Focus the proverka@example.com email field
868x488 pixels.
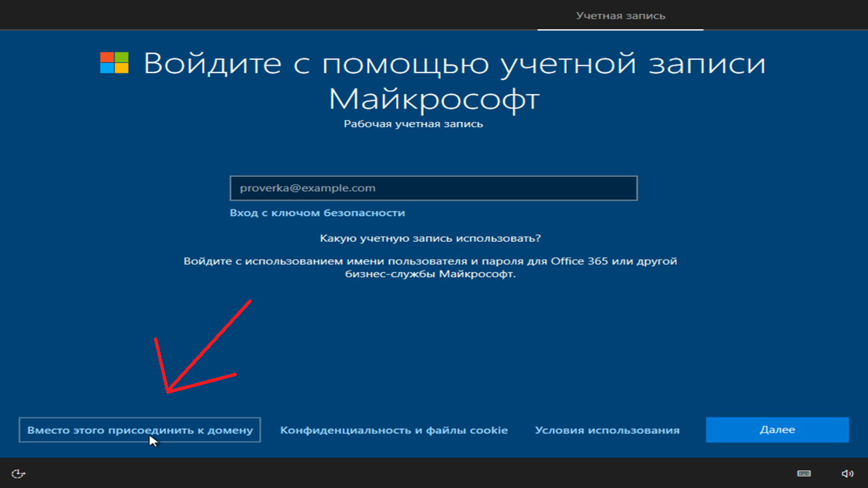[x=433, y=188]
